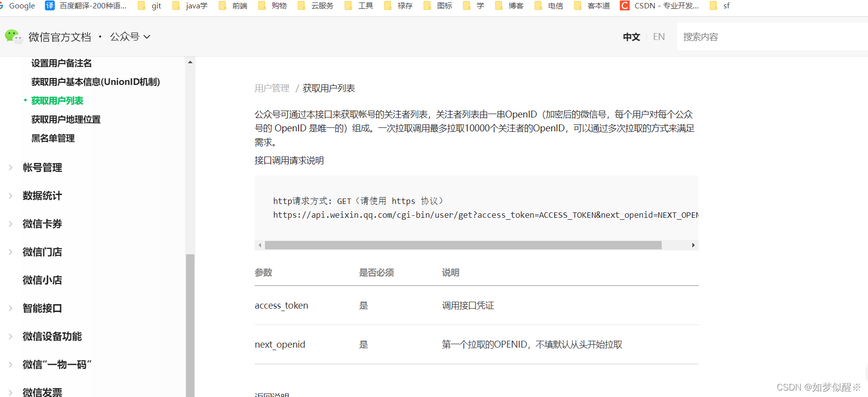Click 获取用户列表 breadcrumb text

point(329,88)
